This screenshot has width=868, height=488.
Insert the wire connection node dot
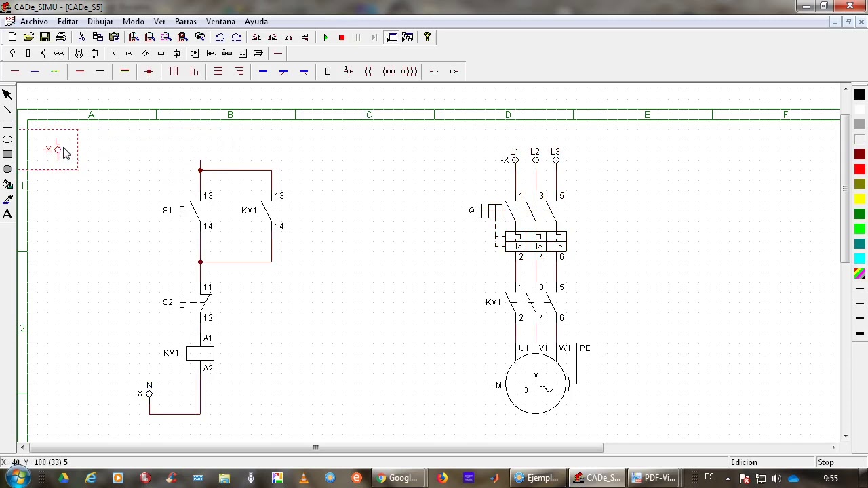(x=149, y=71)
